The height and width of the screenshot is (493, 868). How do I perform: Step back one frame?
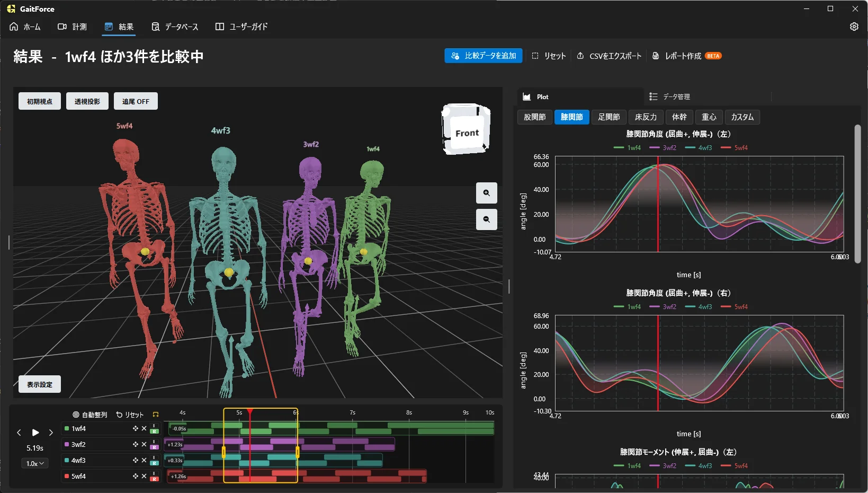pyautogui.click(x=19, y=433)
